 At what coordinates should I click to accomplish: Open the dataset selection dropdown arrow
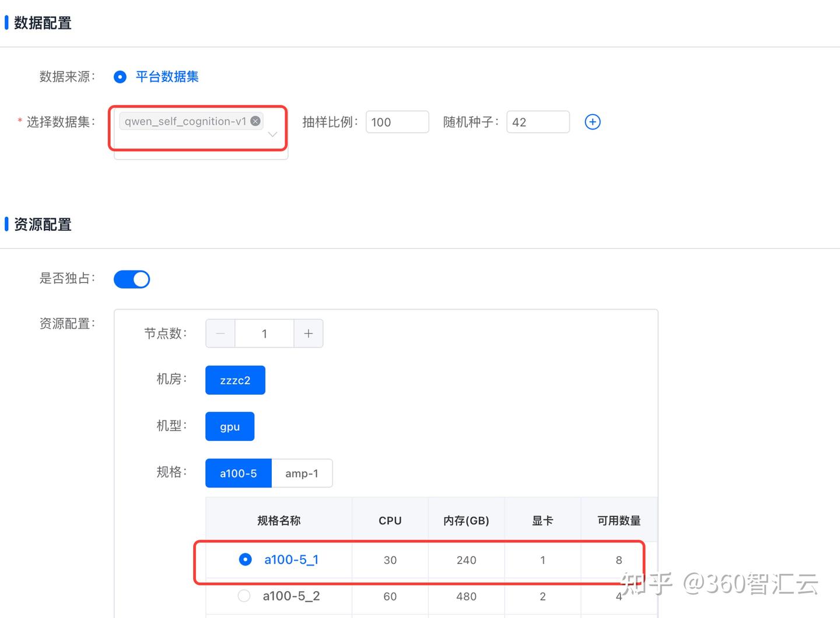point(272,134)
